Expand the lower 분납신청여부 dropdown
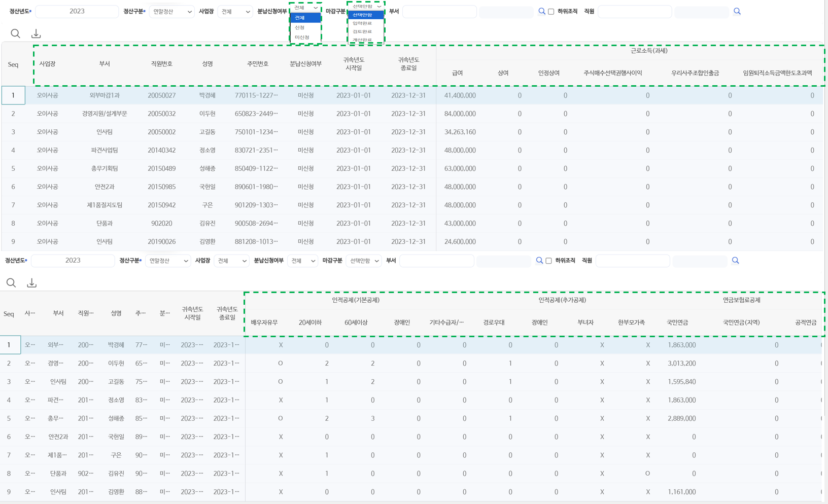The image size is (828, 504). pos(303,261)
